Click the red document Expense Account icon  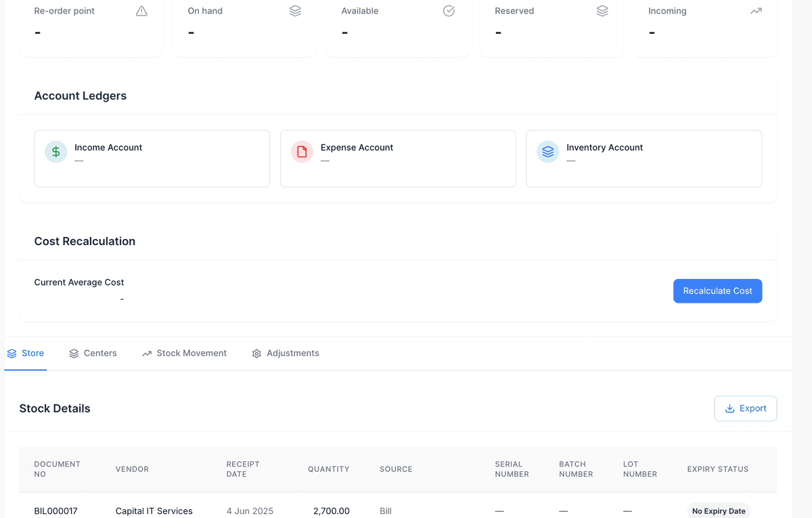[x=302, y=152]
